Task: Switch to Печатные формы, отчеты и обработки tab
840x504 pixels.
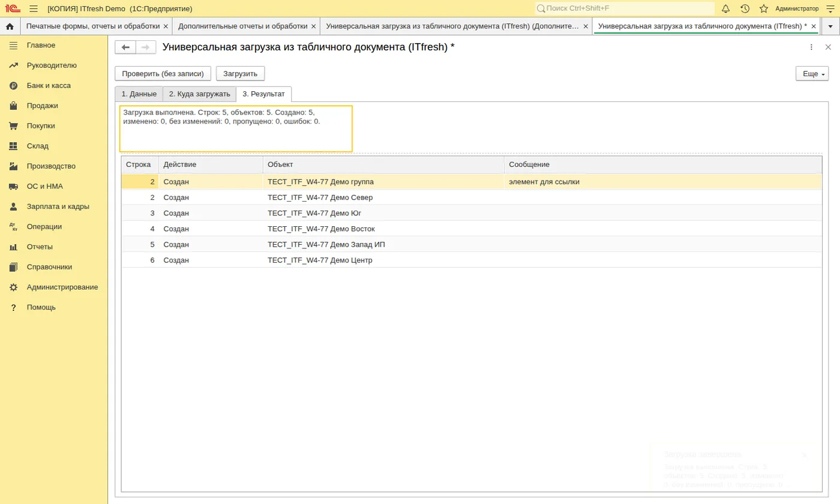Action: coord(93,26)
